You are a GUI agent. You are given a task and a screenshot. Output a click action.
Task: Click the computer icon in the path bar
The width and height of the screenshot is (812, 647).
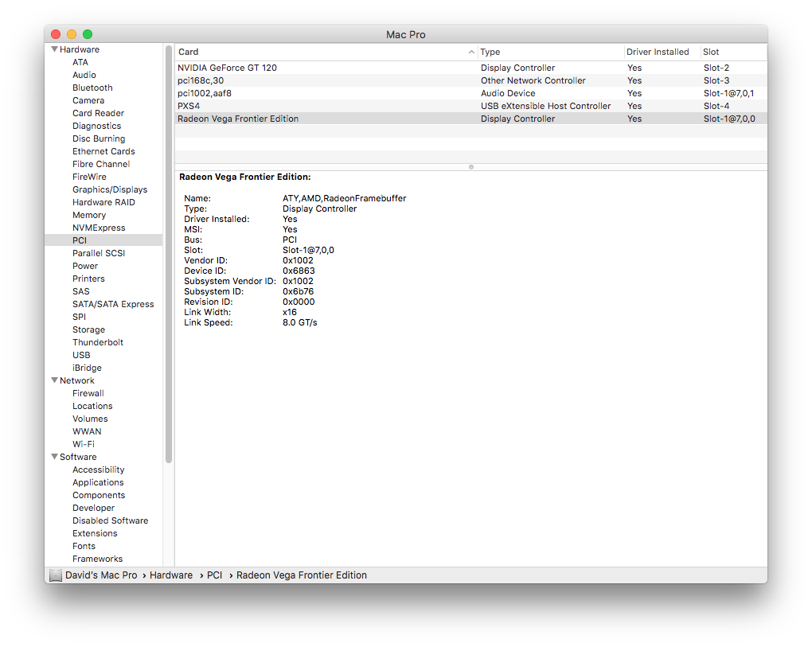pyautogui.click(x=56, y=575)
